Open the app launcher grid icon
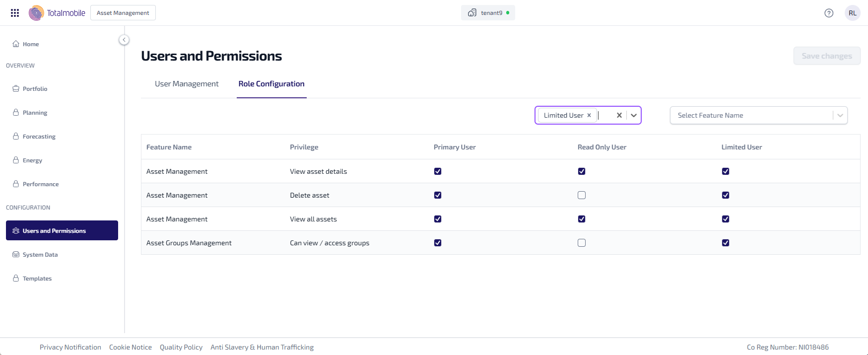Viewport: 868px width, 355px height. pos(15,13)
